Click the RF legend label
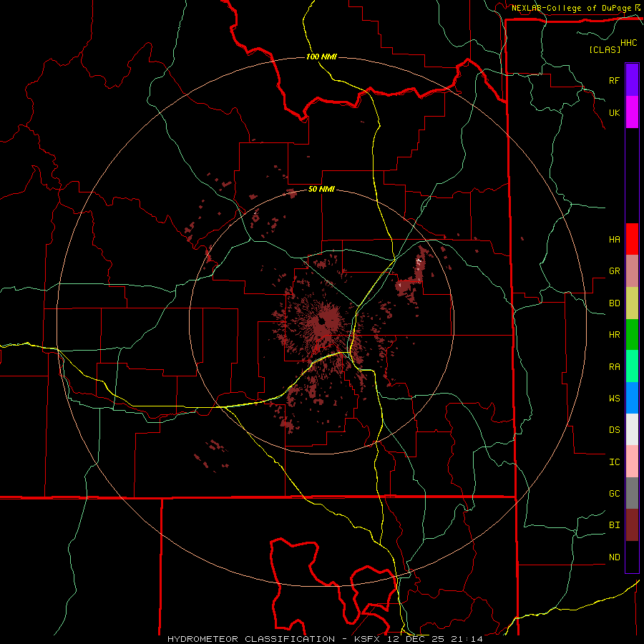This screenshot has height=644, width=644. [614, 80]
